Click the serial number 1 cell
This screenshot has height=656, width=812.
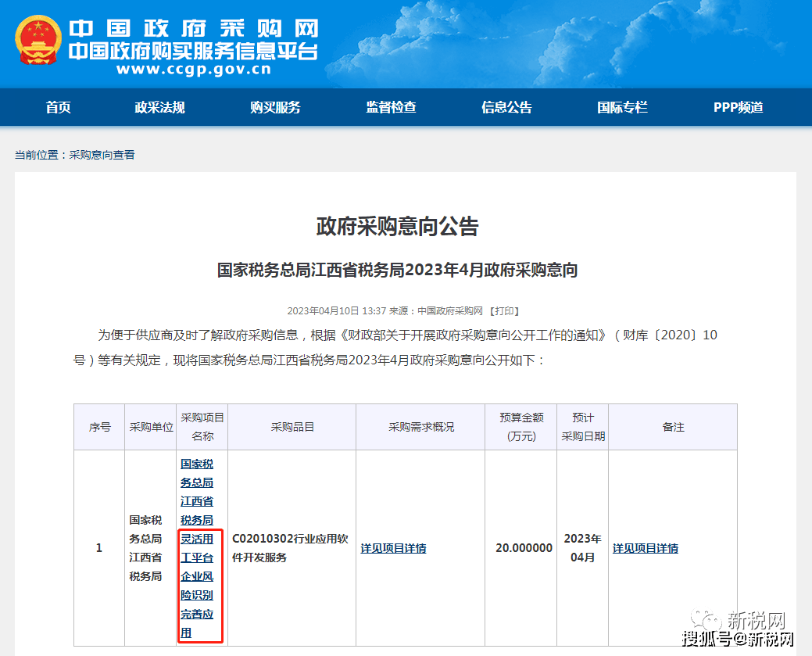(x=99, y=548)
